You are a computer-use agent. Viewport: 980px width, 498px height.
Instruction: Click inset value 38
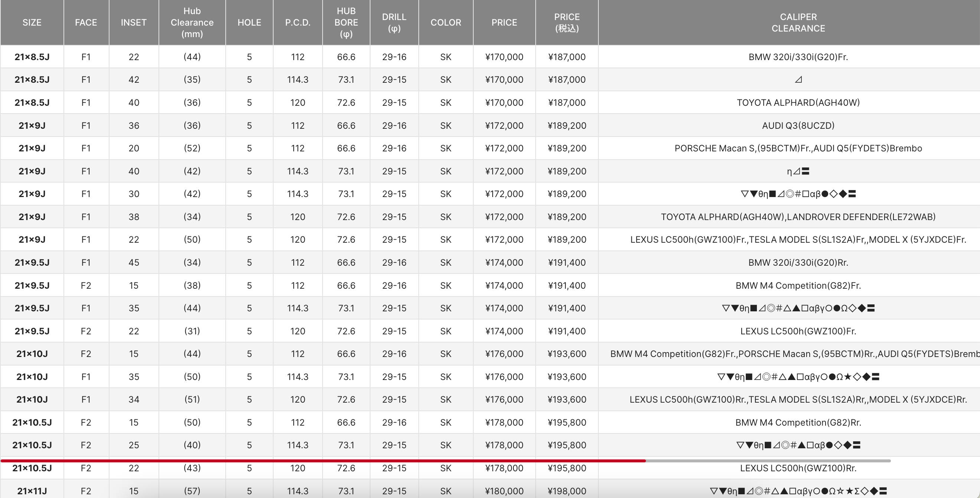click(134, 217)
